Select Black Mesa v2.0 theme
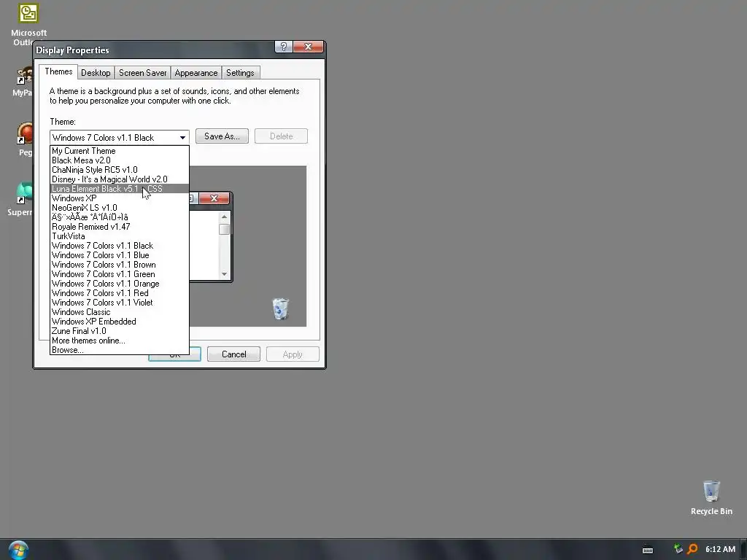747x560 pixels. point(120,160)
